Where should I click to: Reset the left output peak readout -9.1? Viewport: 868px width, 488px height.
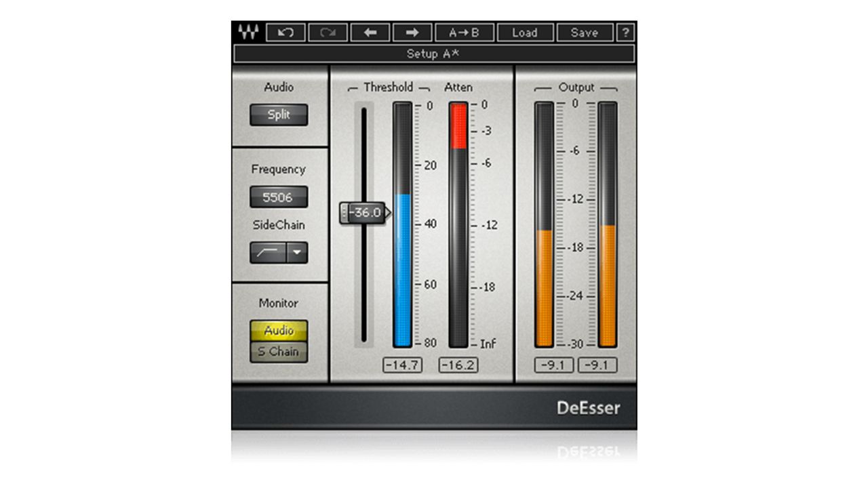[x=554, y=365]
